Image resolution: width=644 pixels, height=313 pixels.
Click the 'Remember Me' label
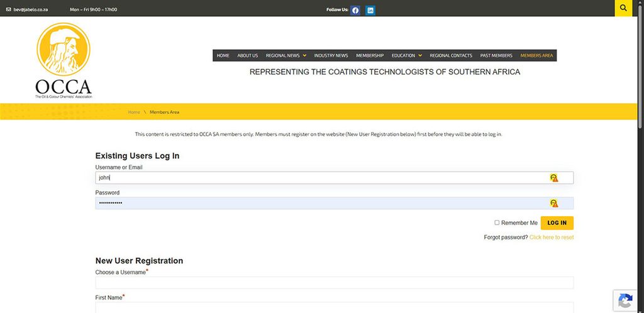click(x=519, y=222)
